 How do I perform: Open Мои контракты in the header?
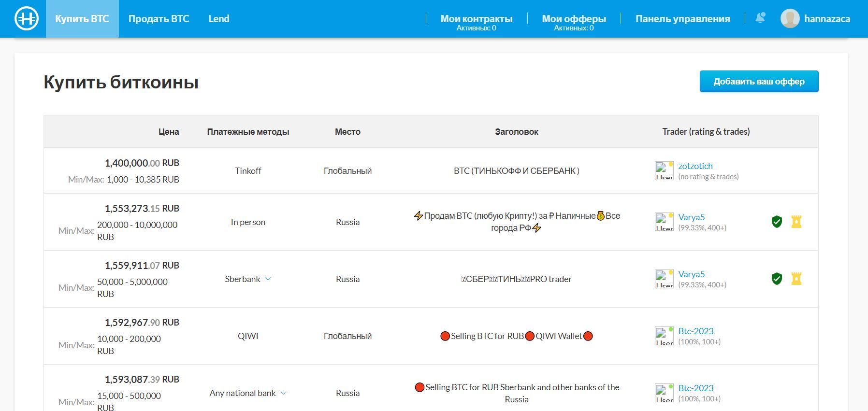476,19
